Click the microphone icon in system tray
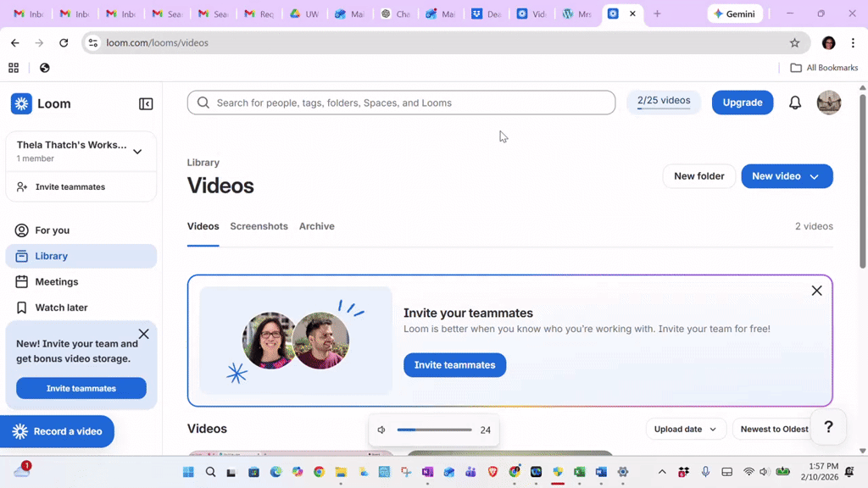 pos(705,472)
